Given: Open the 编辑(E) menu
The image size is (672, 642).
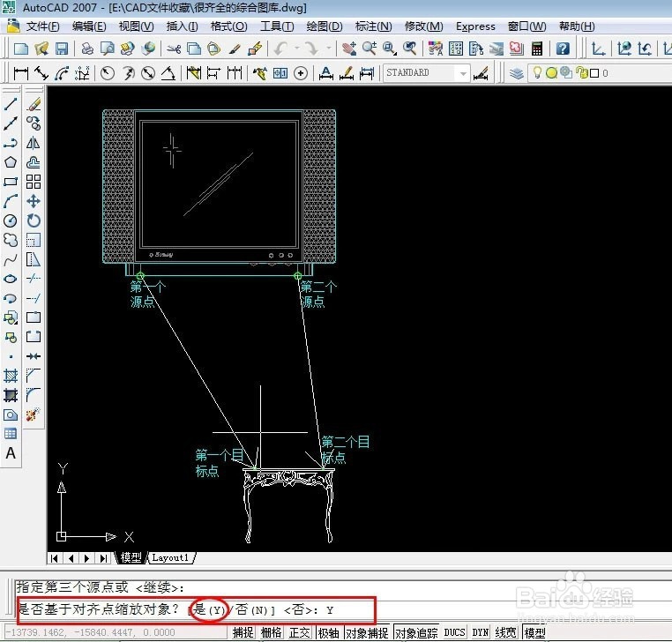Looking at the screenshot, I should point(89,26).
